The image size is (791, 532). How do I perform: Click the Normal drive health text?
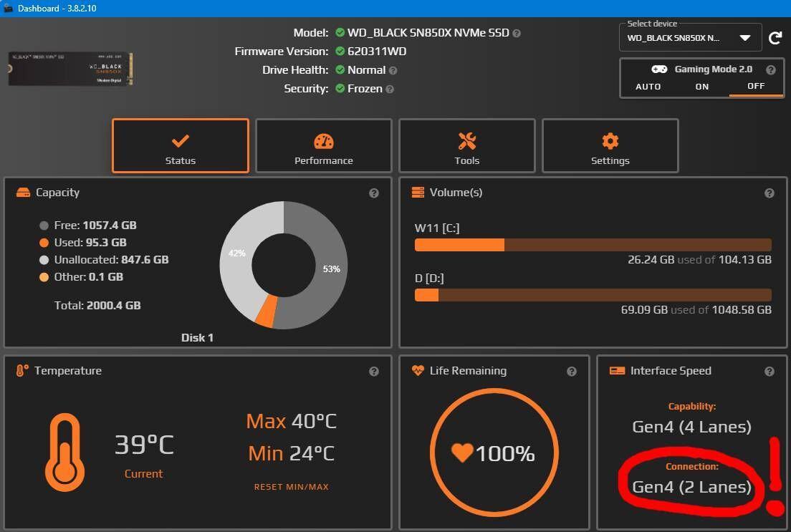pos(366,70)
